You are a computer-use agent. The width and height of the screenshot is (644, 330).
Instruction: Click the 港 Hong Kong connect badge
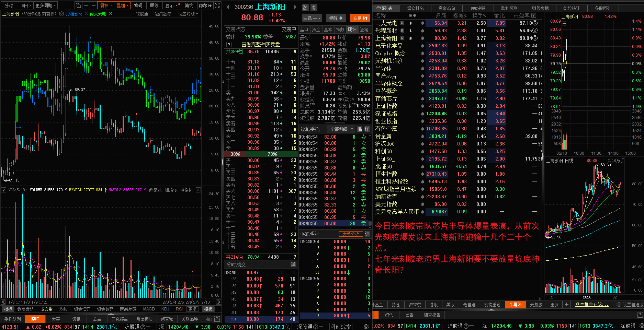314,8
